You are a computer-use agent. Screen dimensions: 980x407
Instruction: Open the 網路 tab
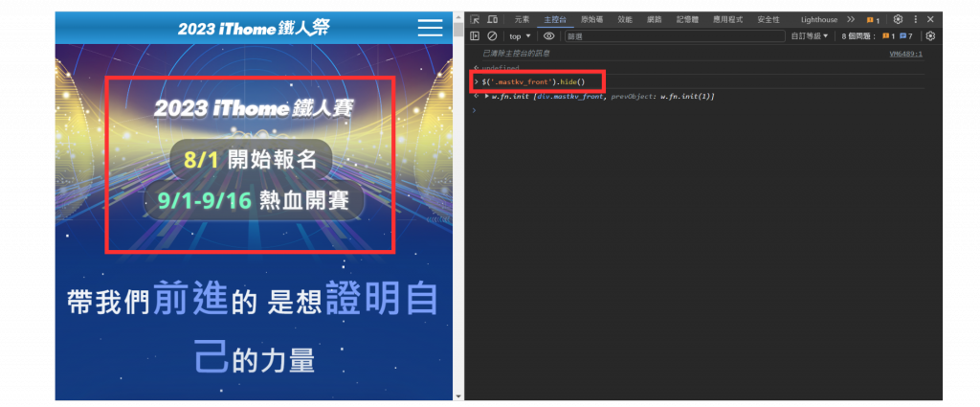[655, 19]
